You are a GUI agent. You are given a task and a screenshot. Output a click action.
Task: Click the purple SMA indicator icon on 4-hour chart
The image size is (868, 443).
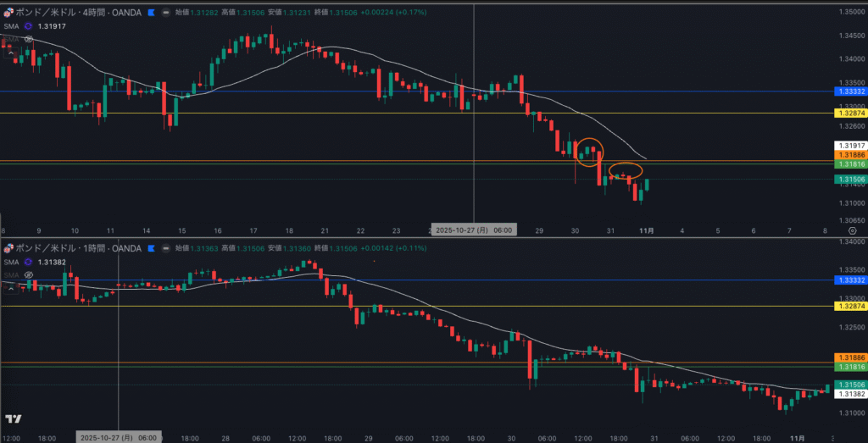pyautogui.click(x=29, y=26)
